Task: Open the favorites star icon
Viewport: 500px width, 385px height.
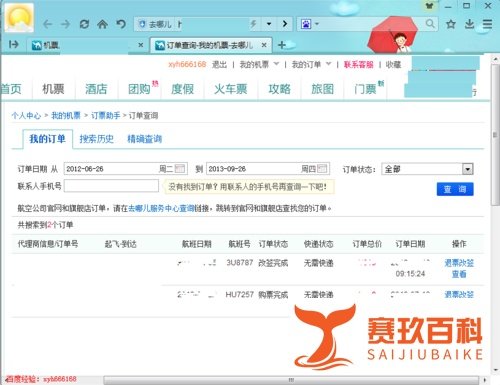Action: [451, 24]
